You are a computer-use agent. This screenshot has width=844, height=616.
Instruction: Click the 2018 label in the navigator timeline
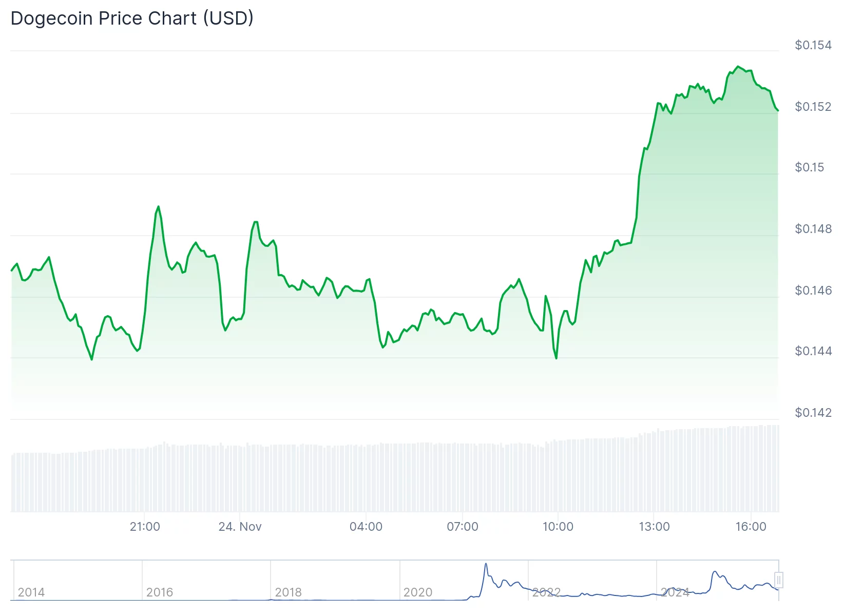(289, 592)
